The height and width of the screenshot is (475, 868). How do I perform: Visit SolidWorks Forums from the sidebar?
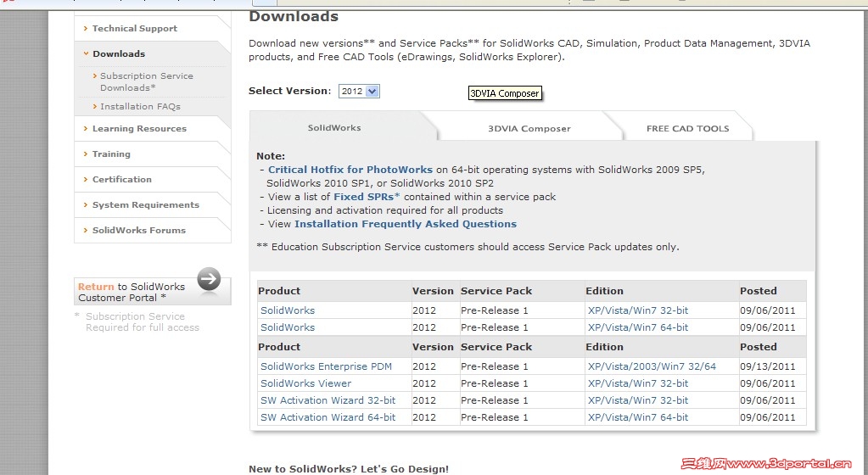click(x=139, y=231)
